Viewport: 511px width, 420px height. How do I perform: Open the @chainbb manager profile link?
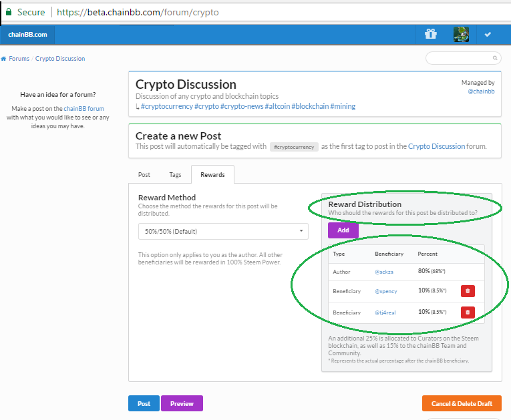pyautogui.click(x=481, y=91)
